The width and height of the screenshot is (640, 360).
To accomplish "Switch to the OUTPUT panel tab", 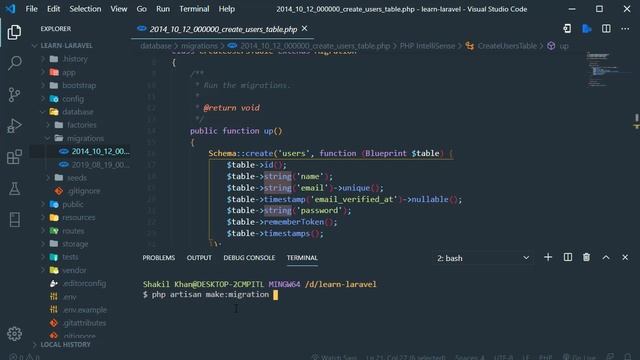I will 199,258.
